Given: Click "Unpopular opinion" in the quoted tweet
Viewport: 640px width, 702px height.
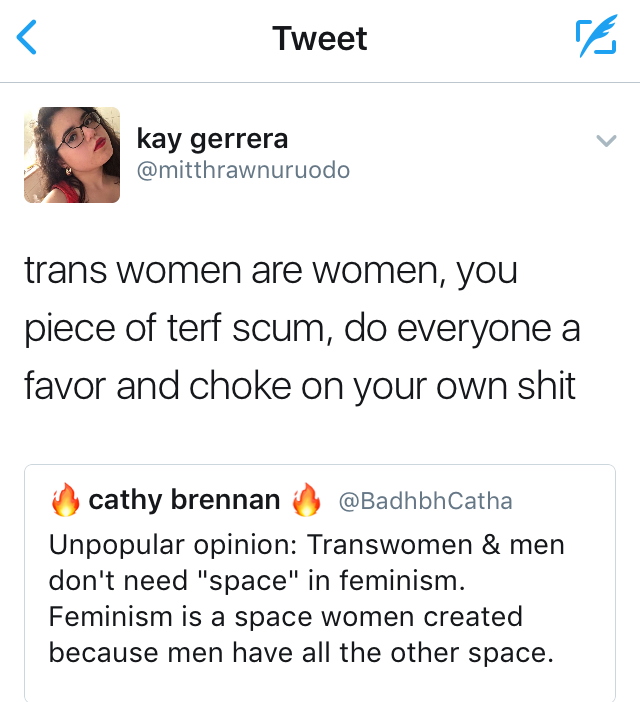Looking at the screenshot, I should [172, 545].
